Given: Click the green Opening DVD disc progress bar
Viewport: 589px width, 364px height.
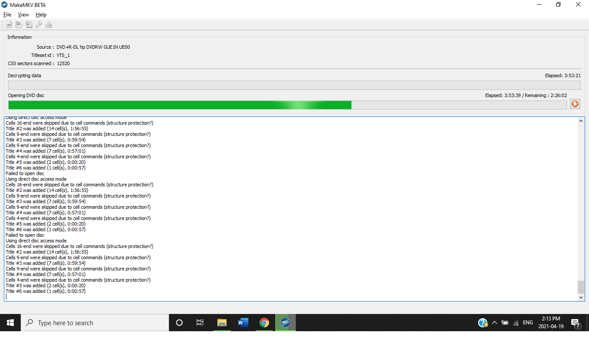Looking at the screenshot, I should [x=288, y=105].
